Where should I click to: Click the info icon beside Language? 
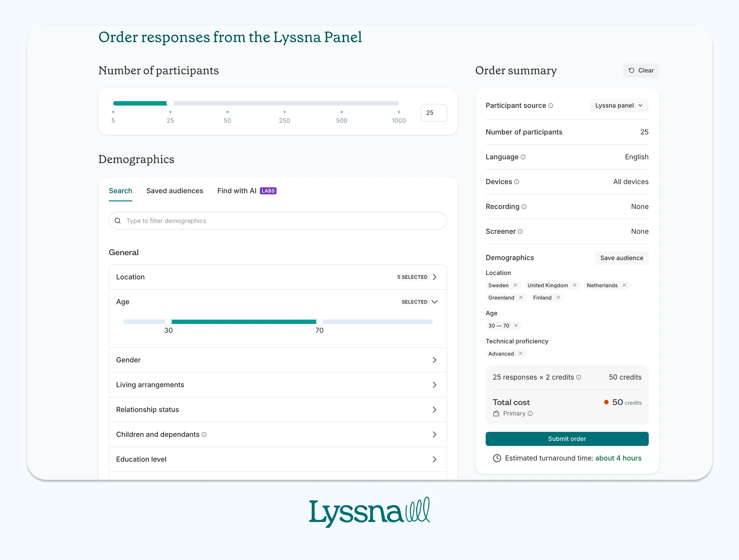click(523, 157)
